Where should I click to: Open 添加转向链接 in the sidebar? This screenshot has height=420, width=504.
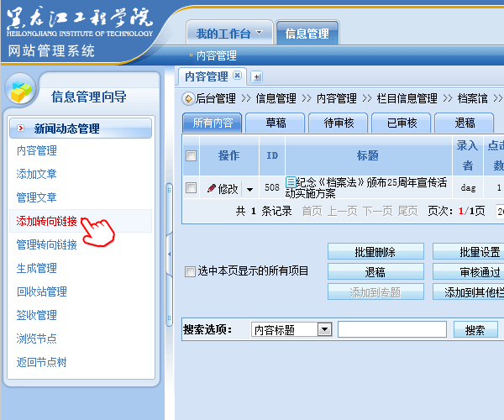tap(47, 222)
